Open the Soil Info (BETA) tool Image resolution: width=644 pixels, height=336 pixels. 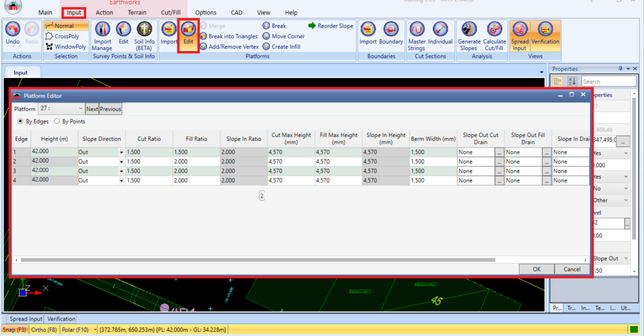coord(145,36)
